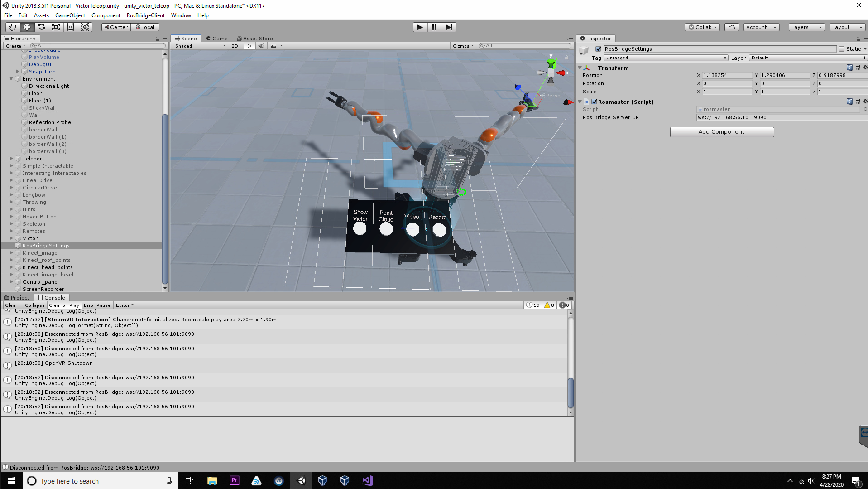This screenshot has height=489, width=868.
Task: Toggle Clear on Play option
Action: [x=64, y=305]
